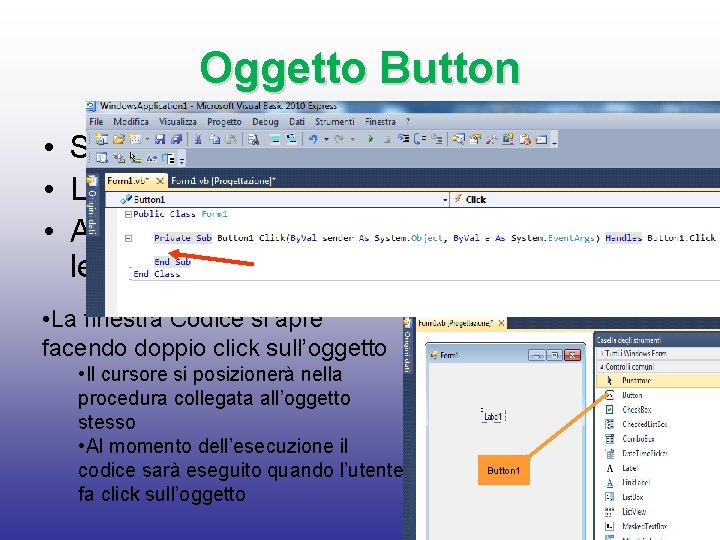Switch to Form1.vb [Progettazione]* tab in code window
Viewport: 720px width, 540px height.
tap(223, 181)
